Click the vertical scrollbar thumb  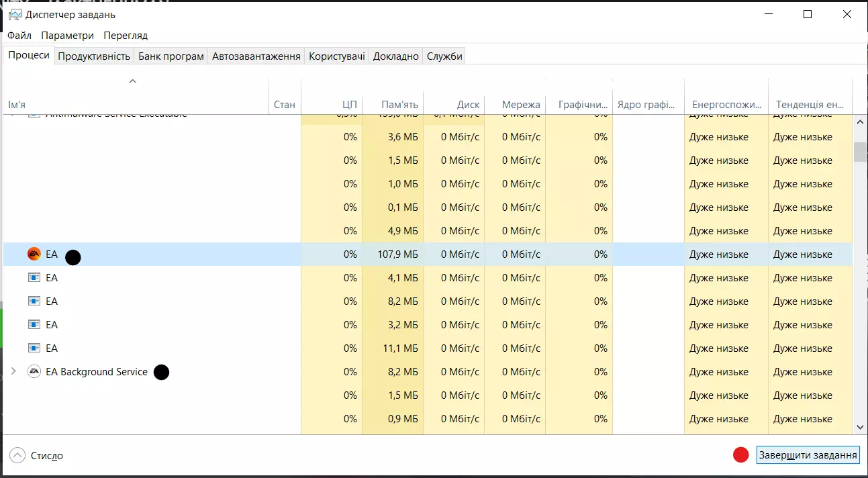(859, 152)
